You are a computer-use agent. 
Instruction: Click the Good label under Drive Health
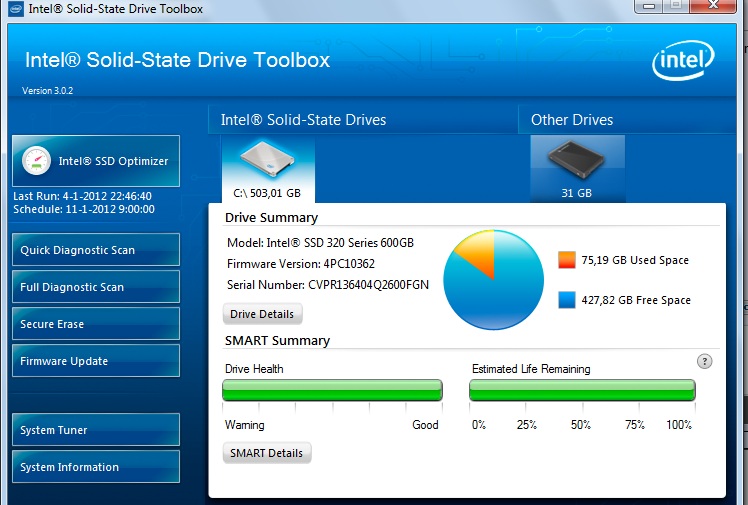(x=425, y=425)
